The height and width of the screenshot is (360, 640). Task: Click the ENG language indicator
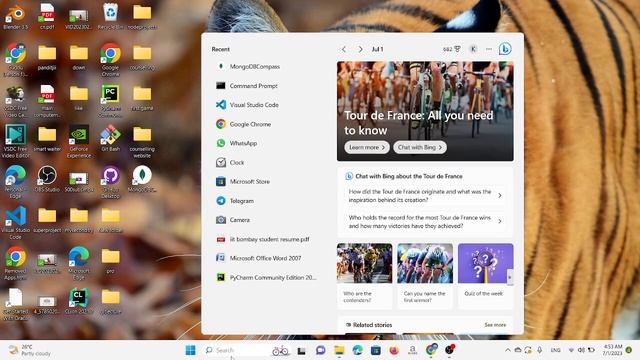tap(556, 350)
